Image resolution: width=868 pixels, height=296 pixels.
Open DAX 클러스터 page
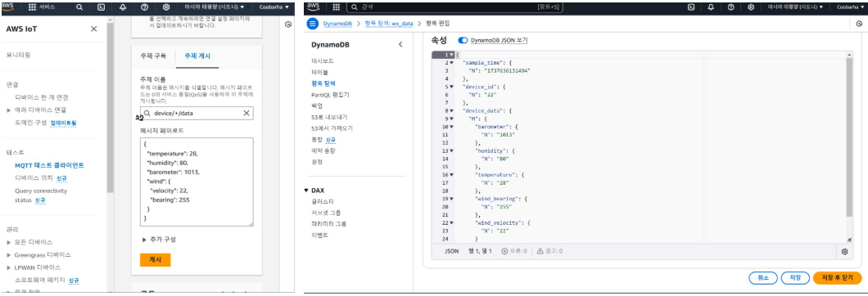[323, 201]
